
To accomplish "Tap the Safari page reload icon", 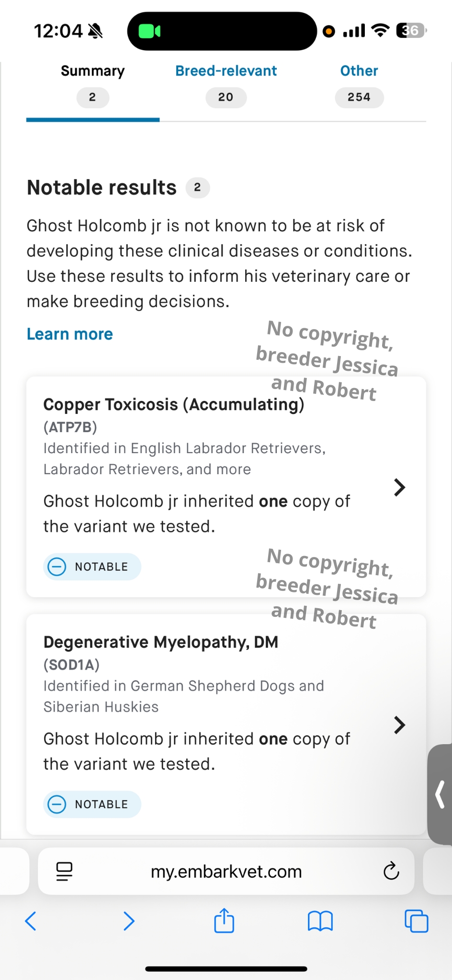I will (391, 871).
